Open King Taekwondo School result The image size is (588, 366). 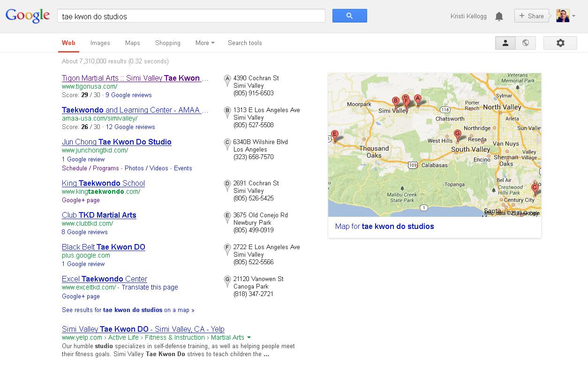click(103, 183)
